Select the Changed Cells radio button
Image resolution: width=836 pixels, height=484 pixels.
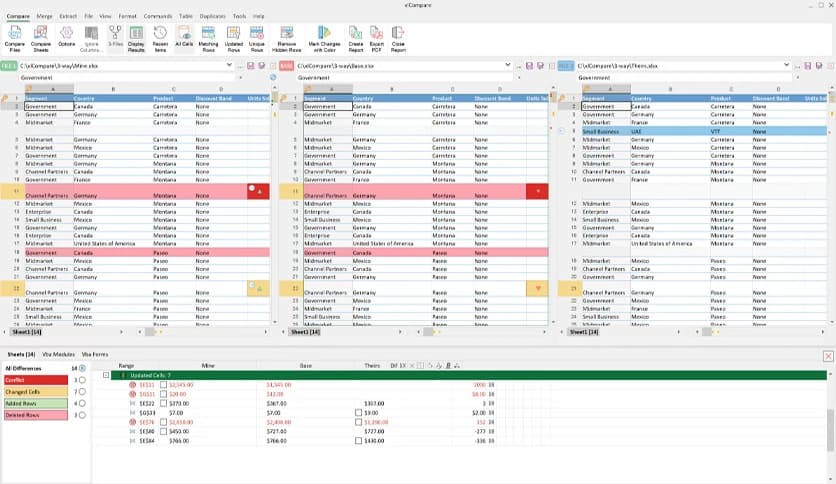click(82, 392)
